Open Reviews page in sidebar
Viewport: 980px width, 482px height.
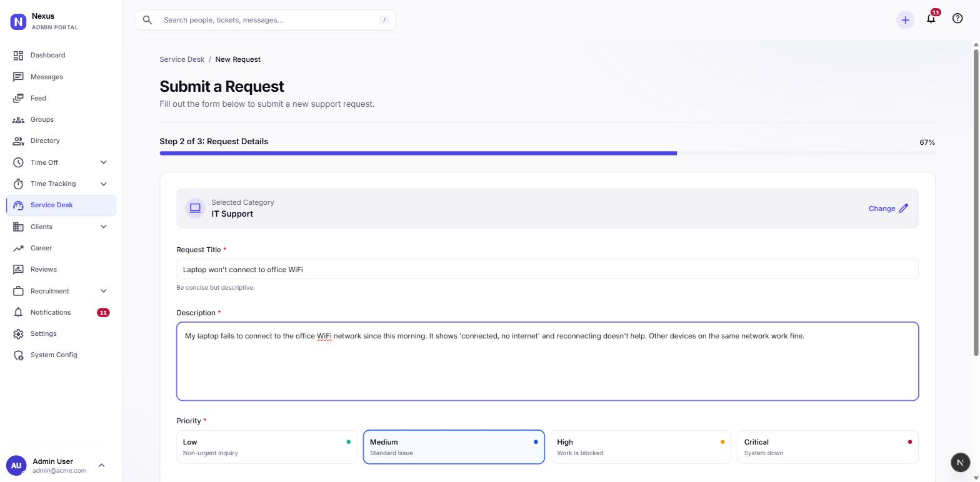[x=61, y=270]
